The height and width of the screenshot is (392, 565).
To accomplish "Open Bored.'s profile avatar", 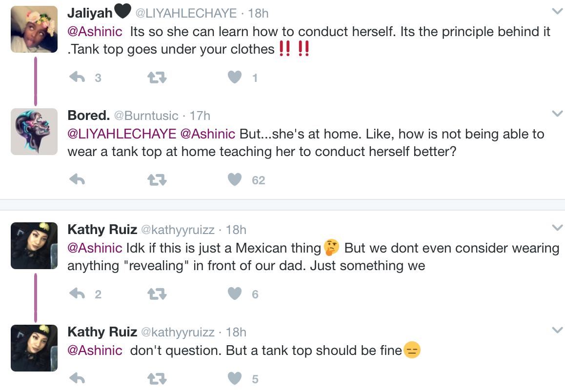I will 34,131.
